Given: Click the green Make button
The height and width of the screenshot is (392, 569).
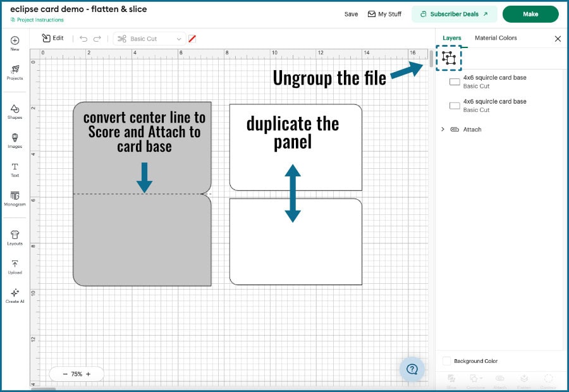Looking at the screenshot, I should pyautogui.click(x=530, y=14).
